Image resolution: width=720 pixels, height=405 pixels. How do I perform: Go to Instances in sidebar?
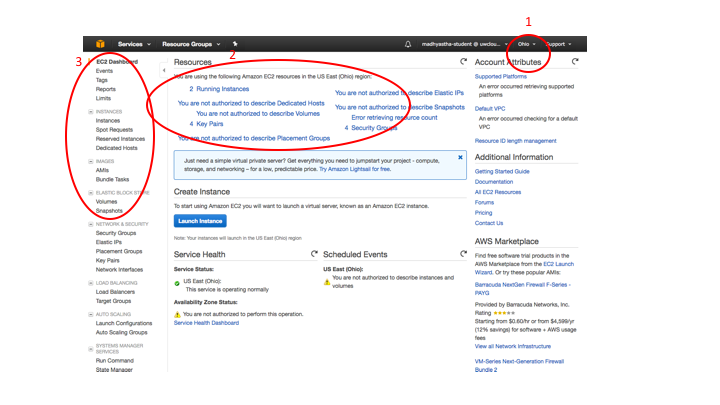pos(108,120)
